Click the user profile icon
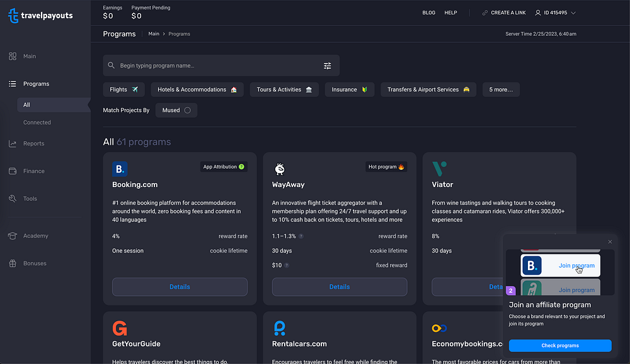The width and height of the screenshot is (630, 364). pyautogui.click(x=537, y=13)
